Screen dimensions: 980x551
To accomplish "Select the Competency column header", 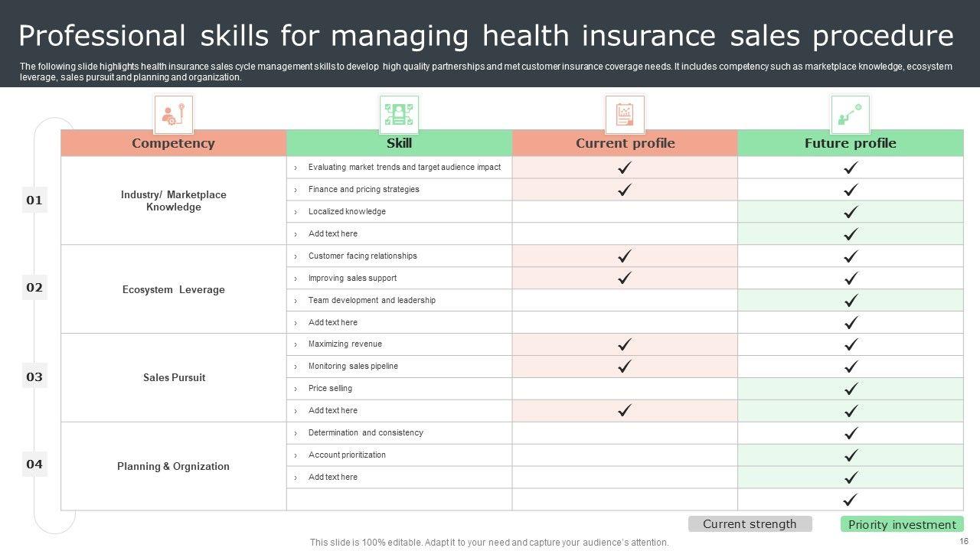I will coord(173,143).
